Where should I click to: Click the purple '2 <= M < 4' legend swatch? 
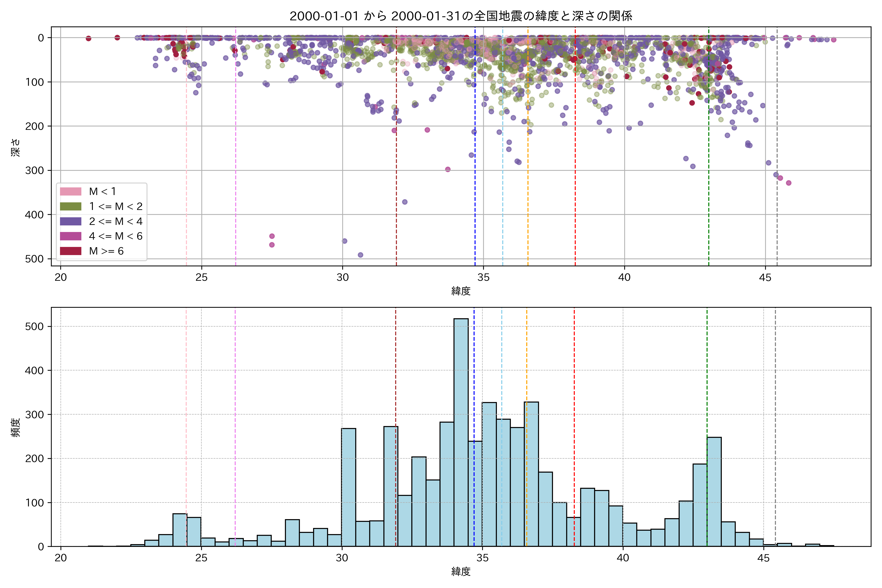(71, 221)
